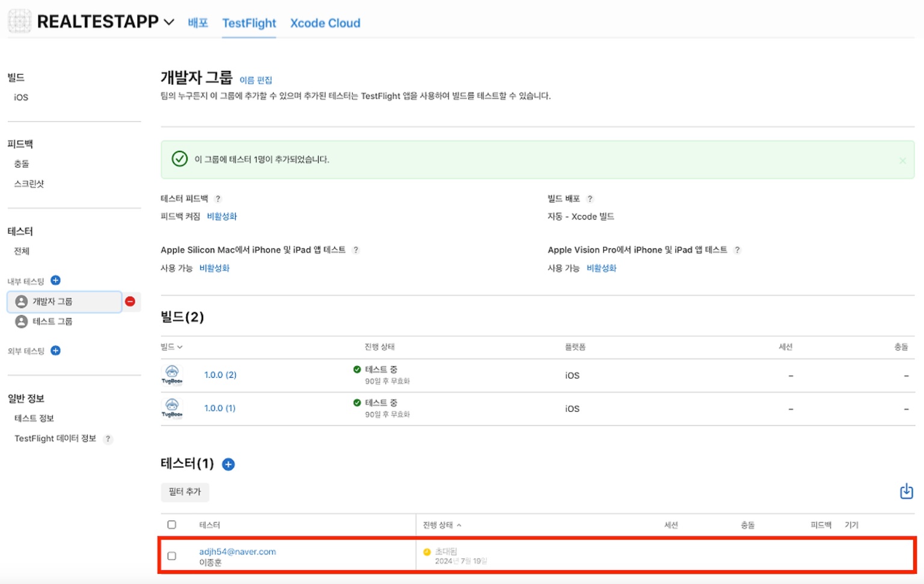The image size is (924, 584).
Task: Click the app icon for build 1.0.0 (2)
Action: pyautogui.click(x=172, y=375)
